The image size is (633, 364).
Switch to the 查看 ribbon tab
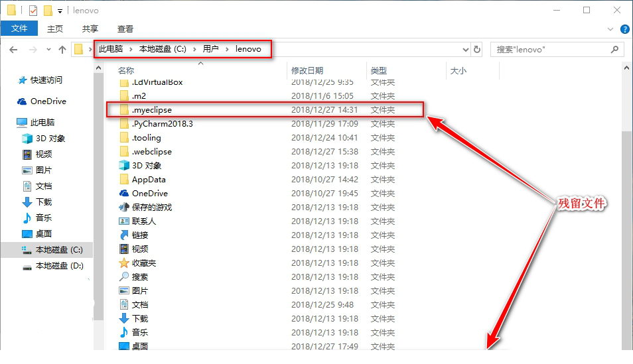click(x=125, y=29)
